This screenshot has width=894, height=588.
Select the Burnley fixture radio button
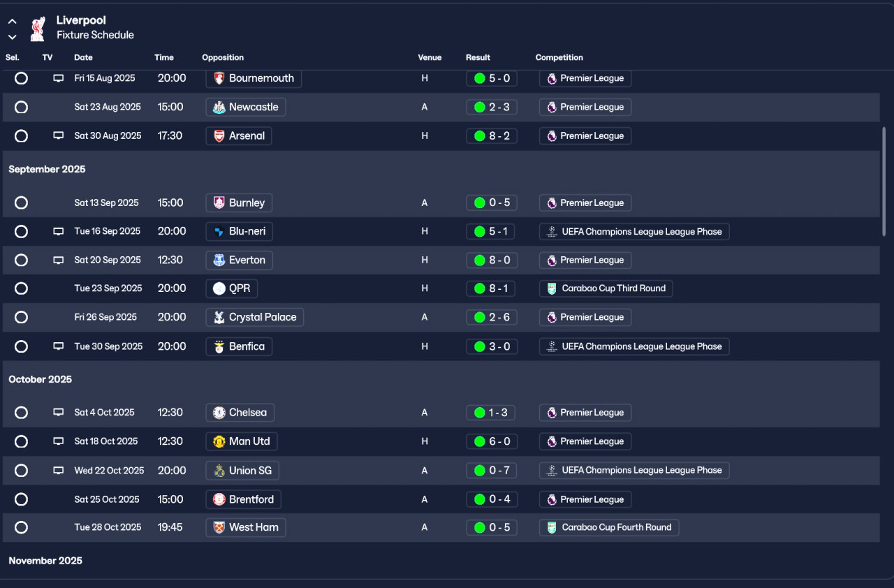pos(22,203)
